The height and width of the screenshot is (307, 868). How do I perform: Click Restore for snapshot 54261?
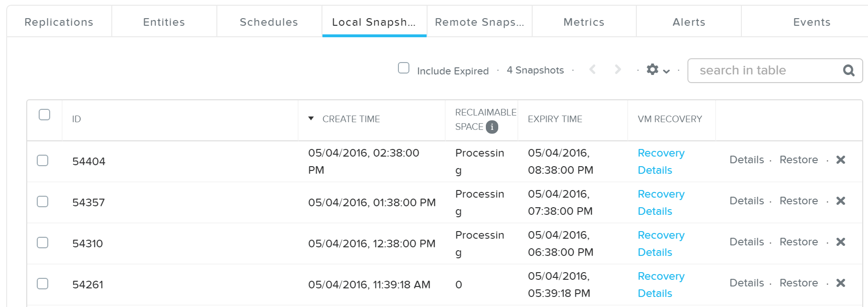pyautogui.click(x=798, y=283)
